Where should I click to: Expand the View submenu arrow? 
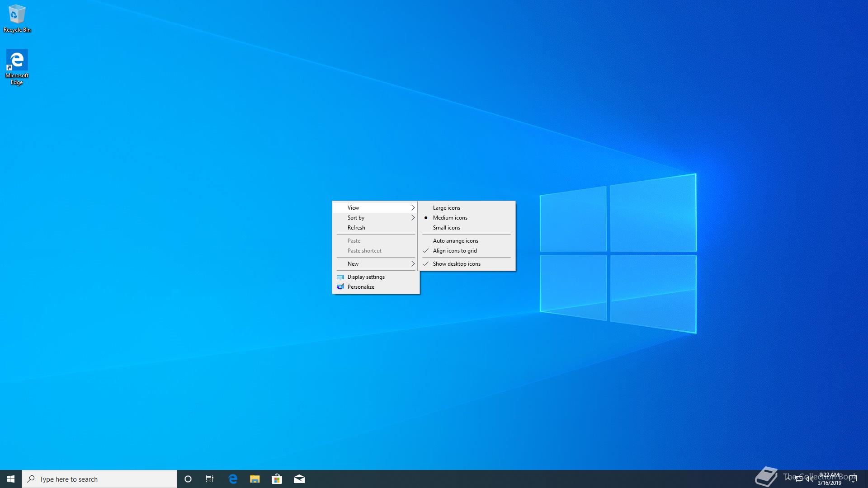pos(412,208)
